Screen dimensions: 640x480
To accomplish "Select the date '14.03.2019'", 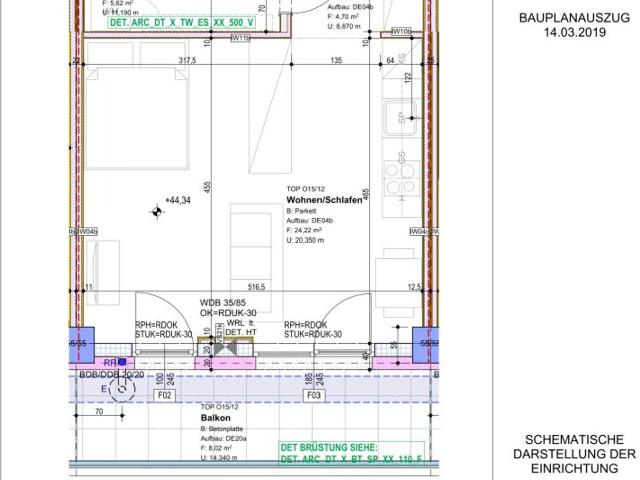I will pos(574,33).
